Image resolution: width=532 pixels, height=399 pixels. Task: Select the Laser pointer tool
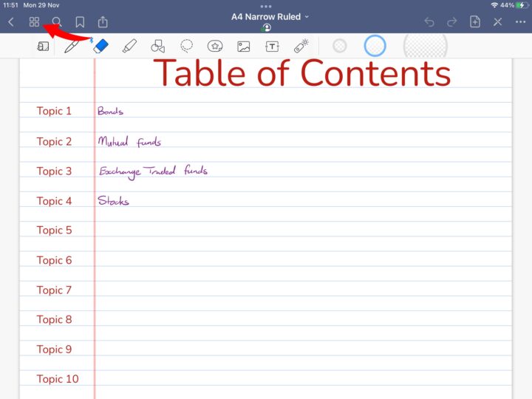pos(301,46)
